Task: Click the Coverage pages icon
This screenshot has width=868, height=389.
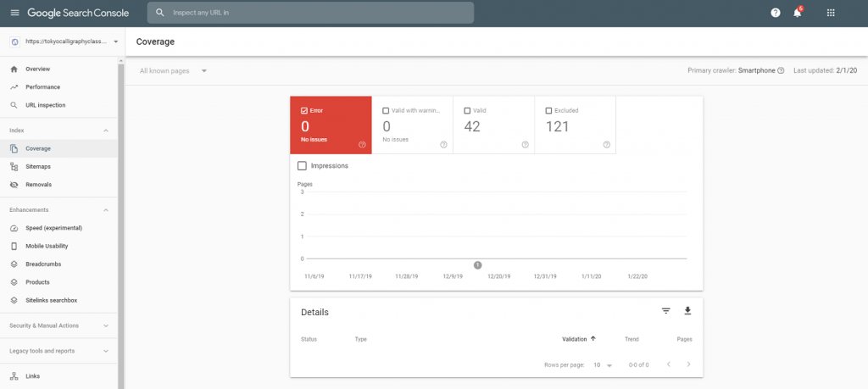Action: [x=14, y=149]
